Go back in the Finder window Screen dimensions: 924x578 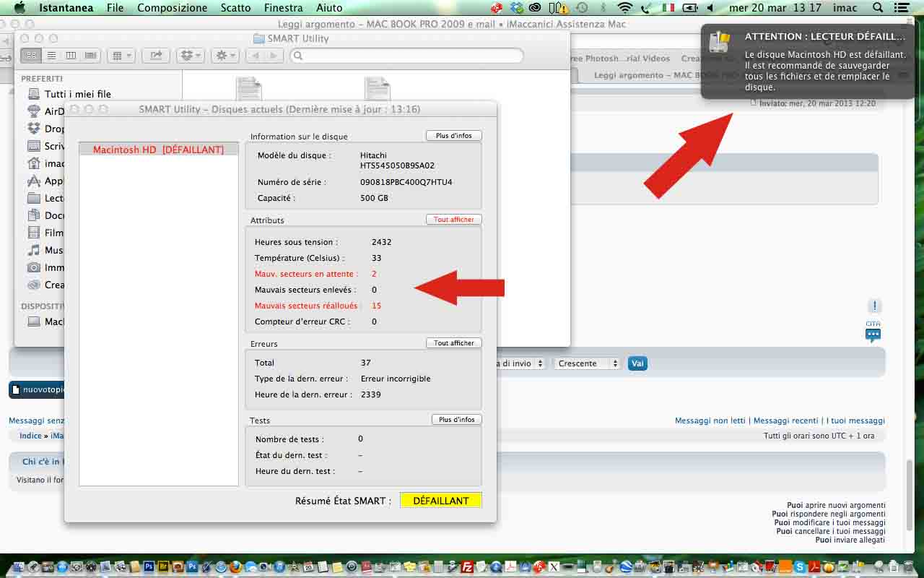(255, 56)
